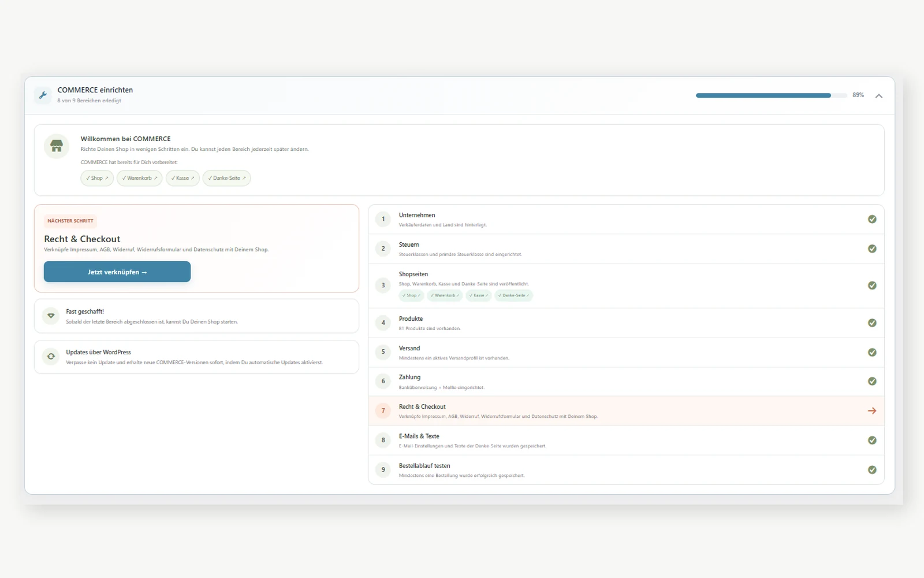Click the diamond icon next to Fast geschafft!
The height and width of the screenshot is (578, 924).
point(51,316)
